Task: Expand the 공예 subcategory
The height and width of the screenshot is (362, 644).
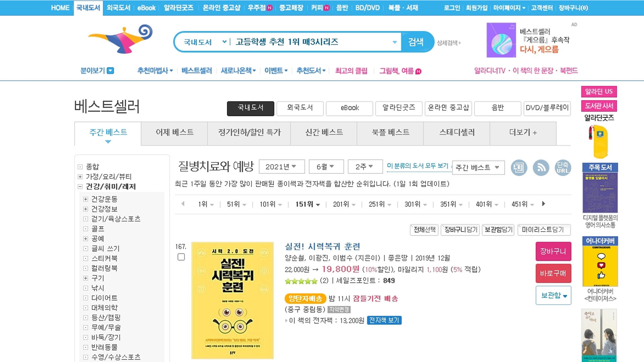Action: pyautogui.click(x=86, y=239)
